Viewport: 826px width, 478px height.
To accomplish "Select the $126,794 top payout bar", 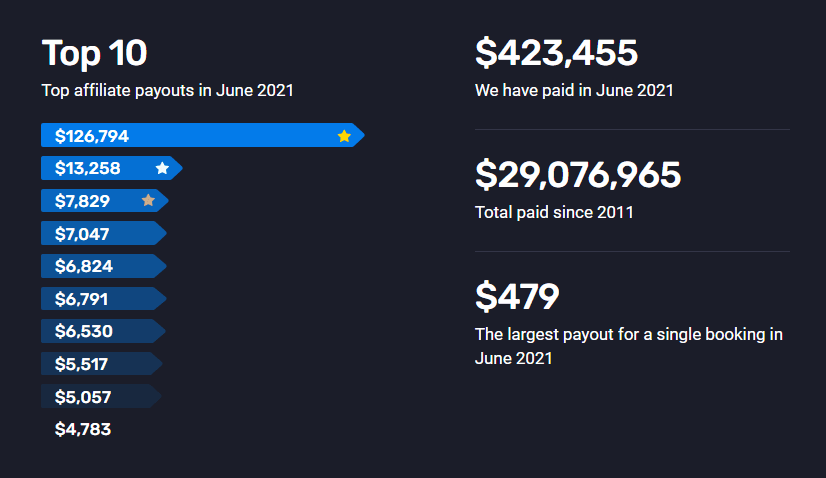I will [200, 136].
